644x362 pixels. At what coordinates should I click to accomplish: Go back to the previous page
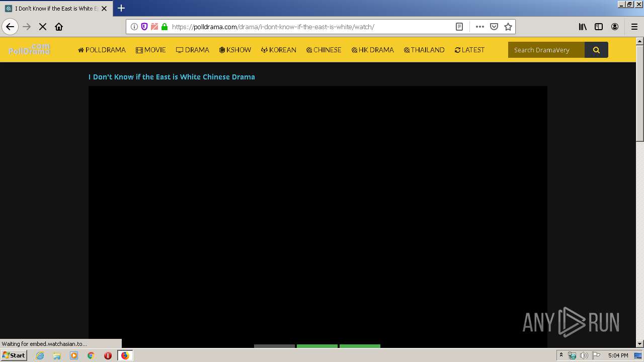10,27
